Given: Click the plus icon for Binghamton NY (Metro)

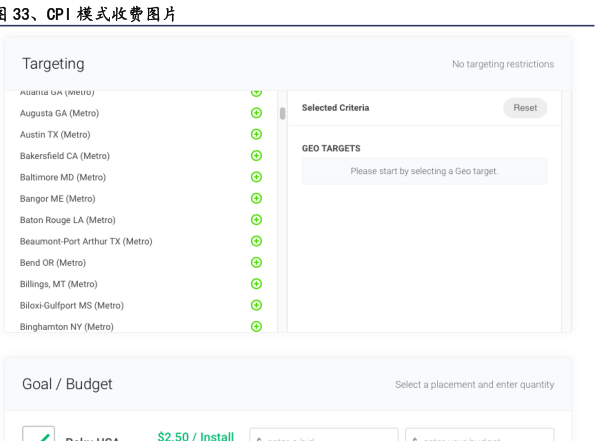Looking at the screenshot, I should point(257,326).
